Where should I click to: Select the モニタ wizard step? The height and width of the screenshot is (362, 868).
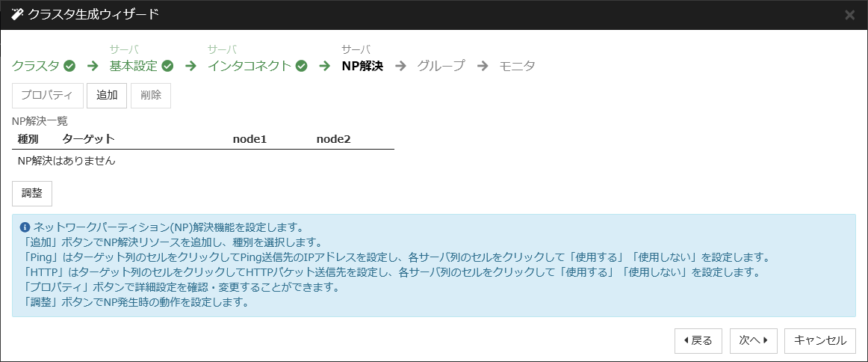[517, 66]
